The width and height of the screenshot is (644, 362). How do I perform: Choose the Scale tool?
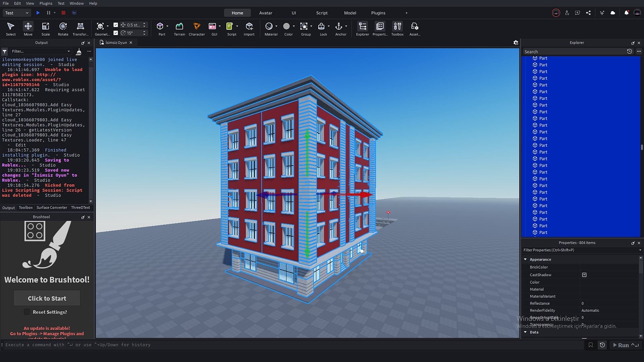pyautogui.click(x=45, y=29)
